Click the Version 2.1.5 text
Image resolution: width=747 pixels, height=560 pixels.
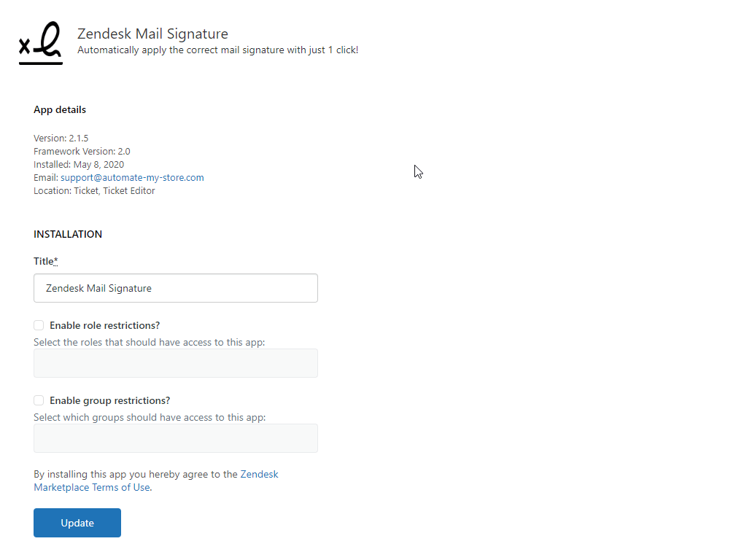(x=61, y=138)
